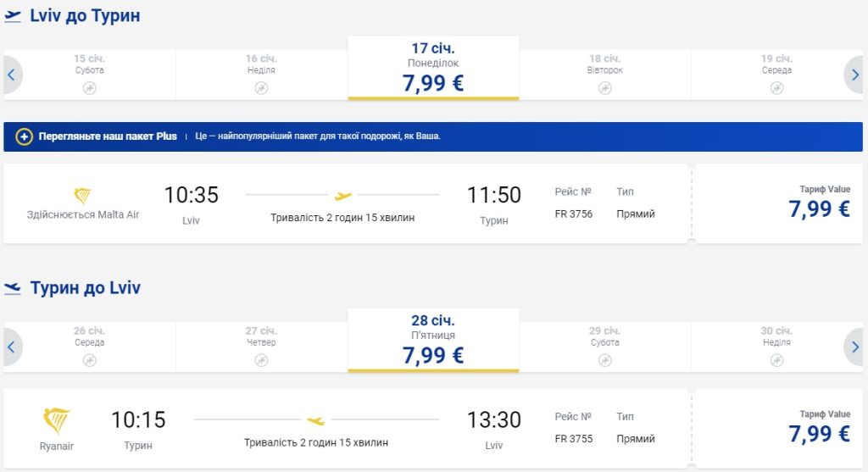
Task: Click the Ryanair harp logo
Action: coord(56,421)
